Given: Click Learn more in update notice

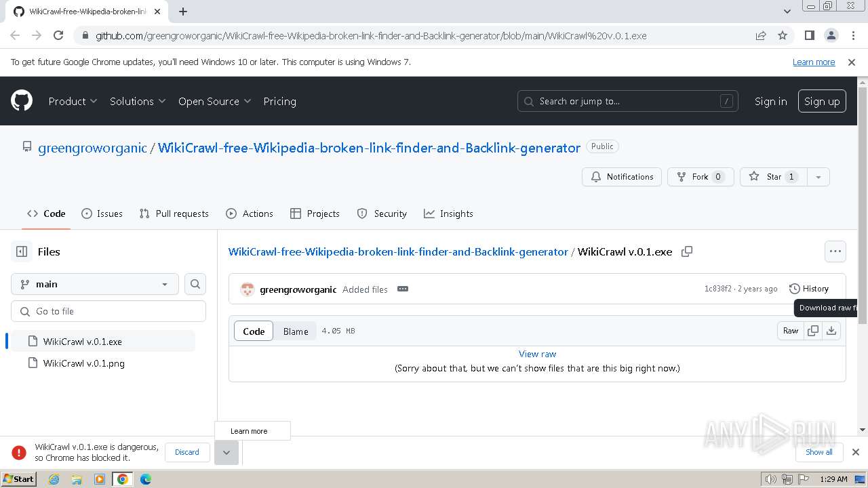Looking at the screenshot, I should tap(814, 62).
